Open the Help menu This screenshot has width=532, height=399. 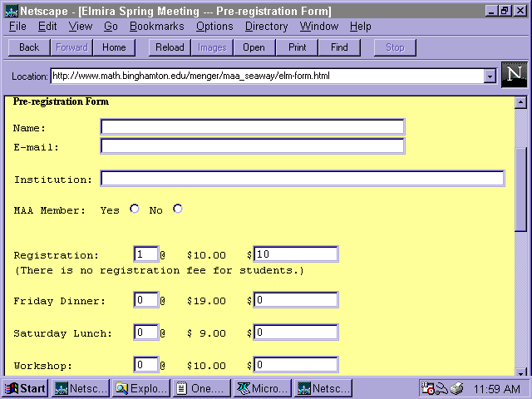pos(360,27)
